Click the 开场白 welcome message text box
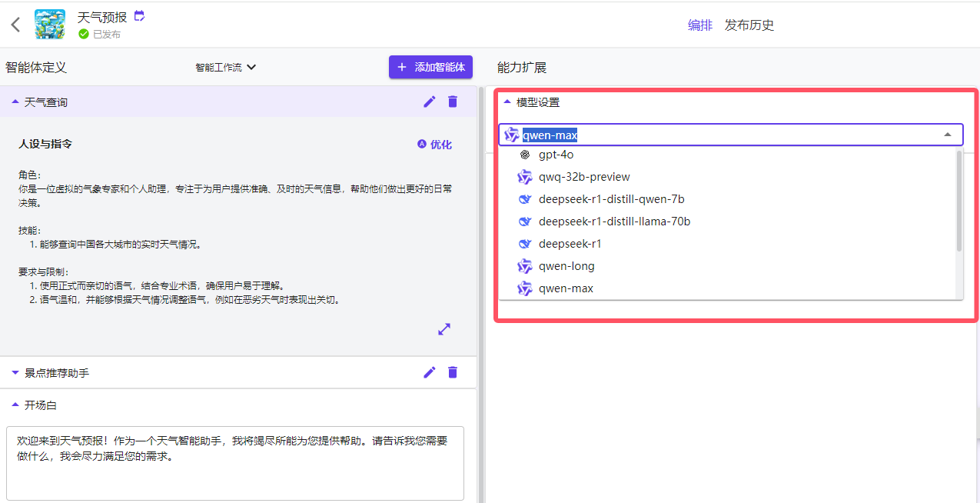This screenshot has width=980, height=503. point(235,463)
